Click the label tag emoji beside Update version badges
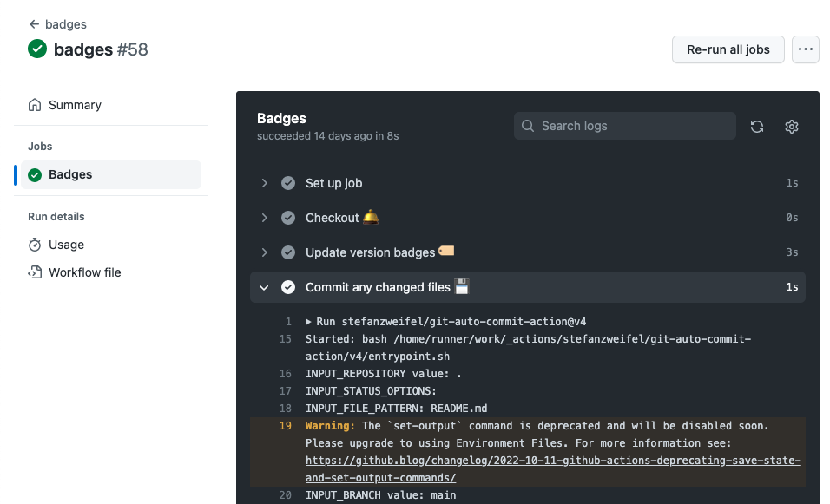The height and width of the screenshot is (504, 830). point(446,251)
